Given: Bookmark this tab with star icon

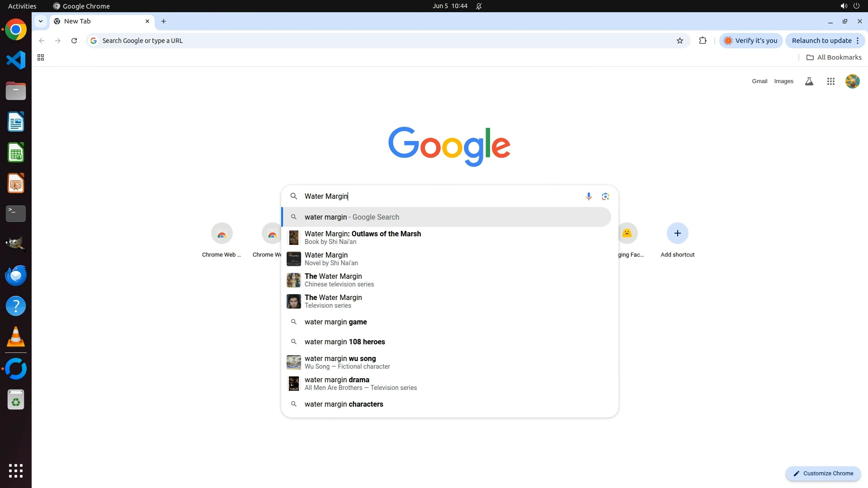Looking at the screenshot, I should click(x=679, y=41).
